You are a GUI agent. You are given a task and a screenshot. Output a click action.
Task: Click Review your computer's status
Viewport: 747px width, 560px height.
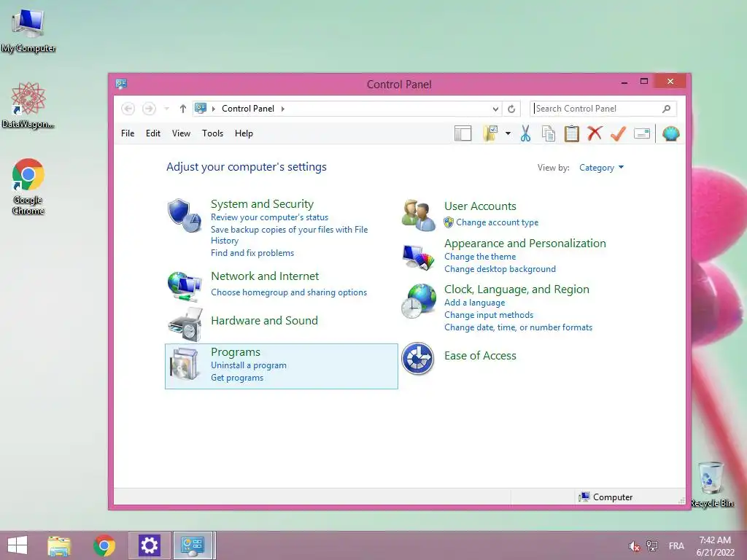[269, 217]
